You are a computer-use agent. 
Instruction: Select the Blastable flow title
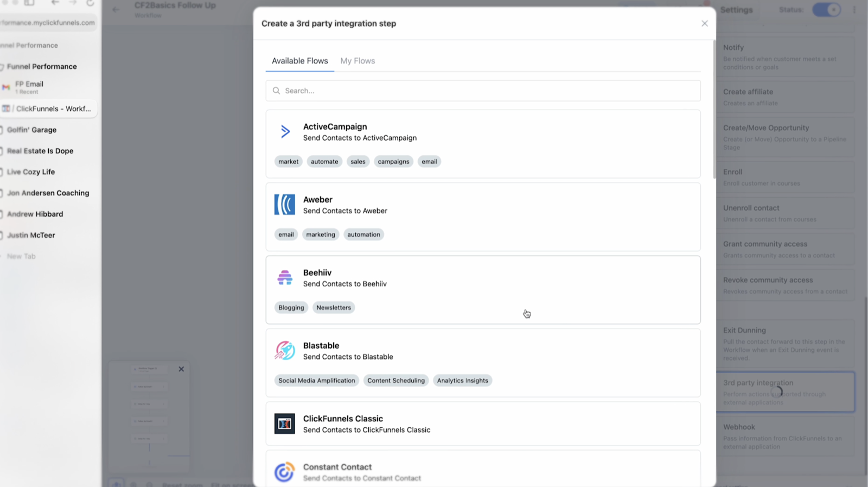321,345
